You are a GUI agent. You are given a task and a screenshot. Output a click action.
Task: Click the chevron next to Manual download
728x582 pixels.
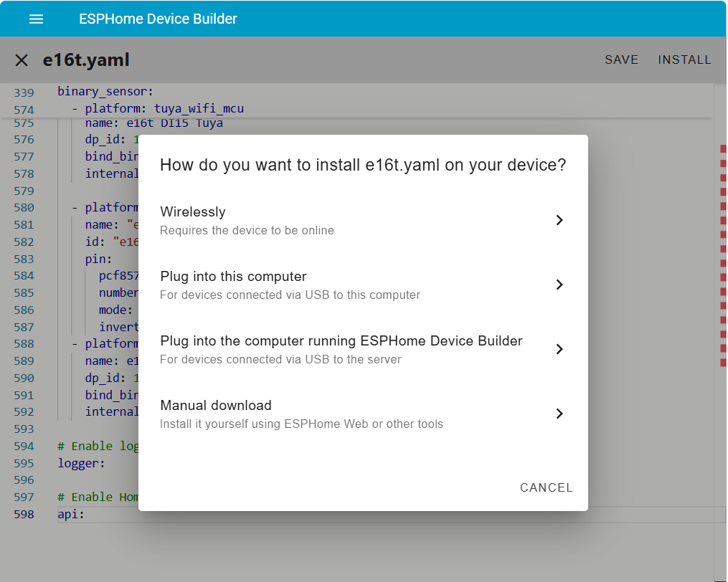pyautogui.click(x=559, y=414)
